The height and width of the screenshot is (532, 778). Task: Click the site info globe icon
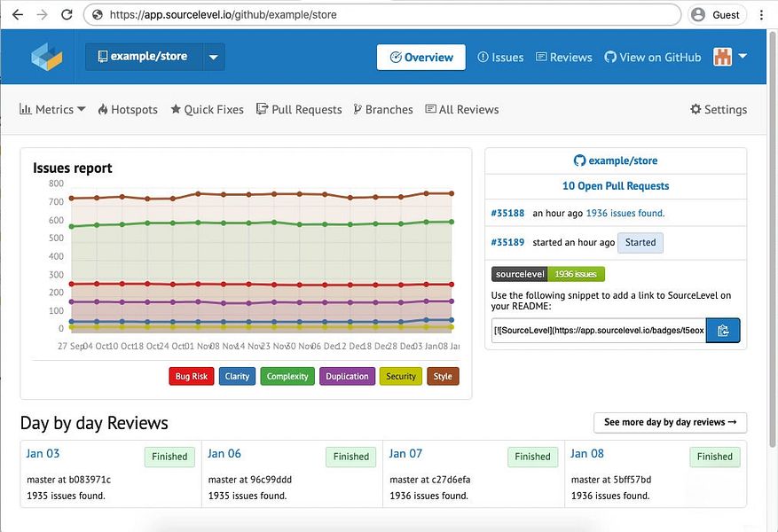tap(98, 15)
